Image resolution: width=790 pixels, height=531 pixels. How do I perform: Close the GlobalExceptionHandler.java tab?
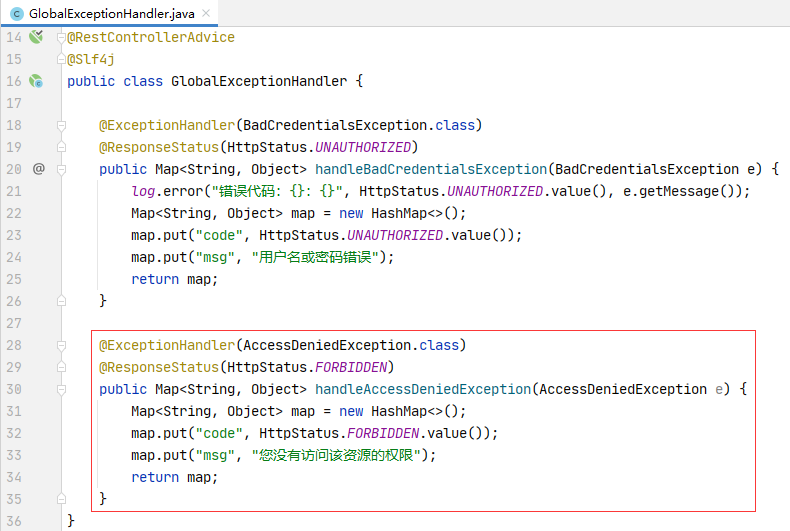point(206,13)
